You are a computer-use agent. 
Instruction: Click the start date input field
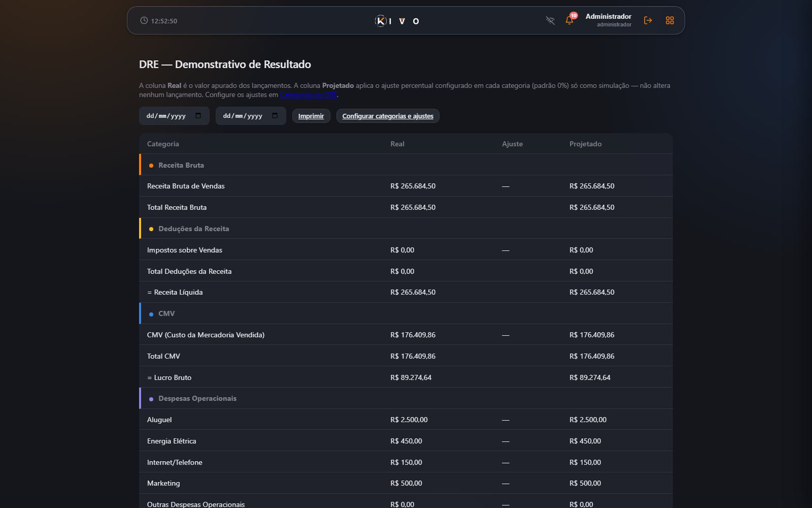(174, 116)
